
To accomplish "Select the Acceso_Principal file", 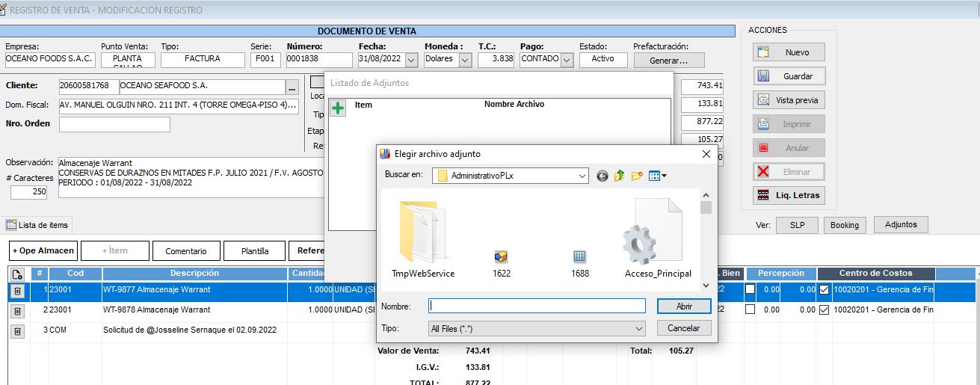I will (657, 238).
